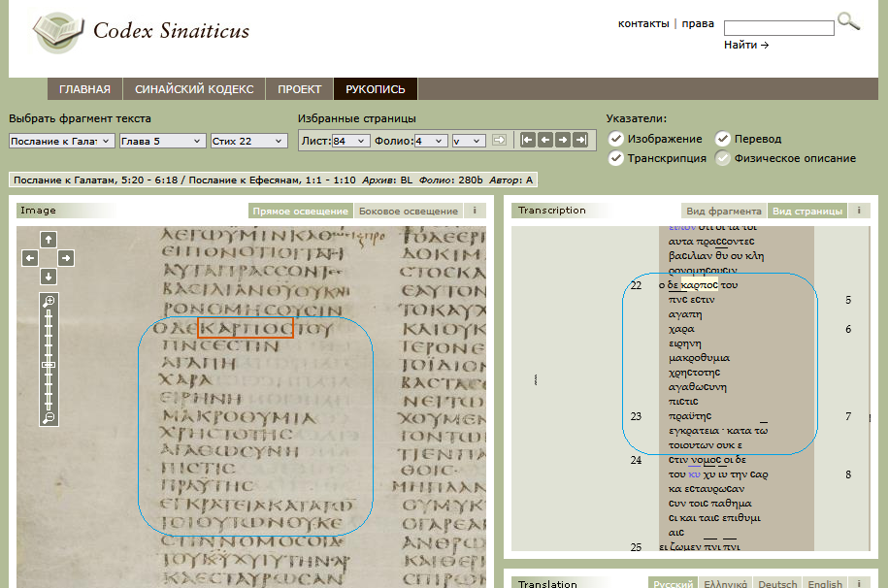Pan the manuscript image upward
Viewport: 888px width, 588px height.
coord(49,239)
